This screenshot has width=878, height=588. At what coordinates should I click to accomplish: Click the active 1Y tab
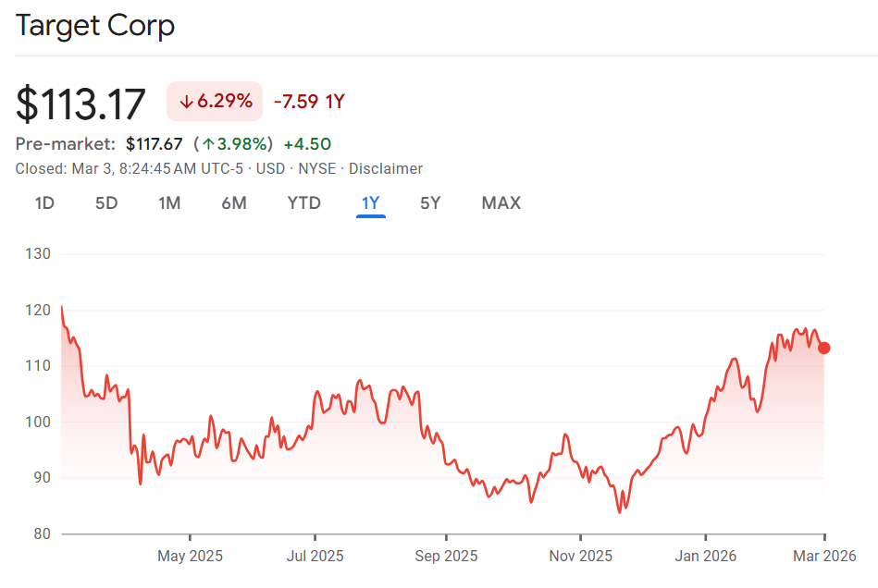point(370,202)
